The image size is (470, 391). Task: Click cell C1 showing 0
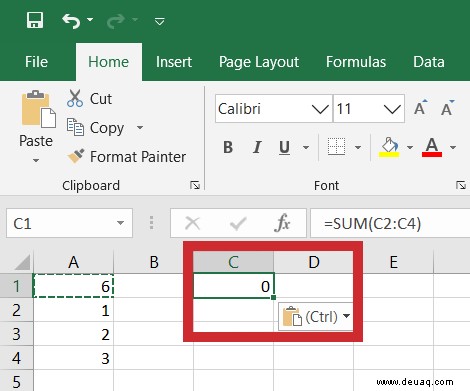(x=233, y=286)
